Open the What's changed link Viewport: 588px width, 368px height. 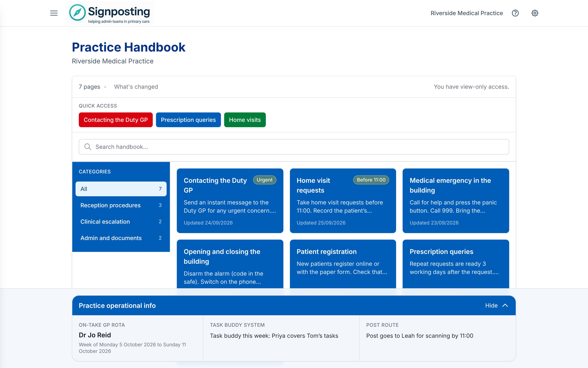coord(136,87)
